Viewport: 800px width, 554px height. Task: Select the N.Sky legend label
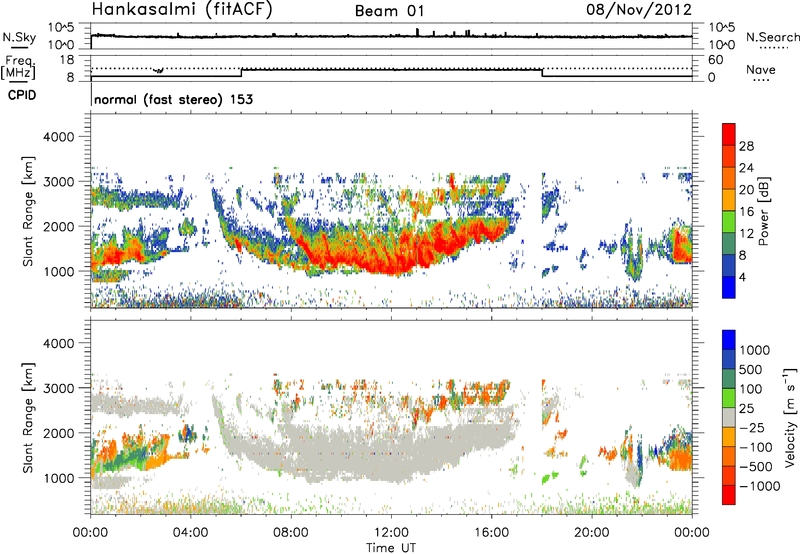pyautogui.click(x=19, y=37)
